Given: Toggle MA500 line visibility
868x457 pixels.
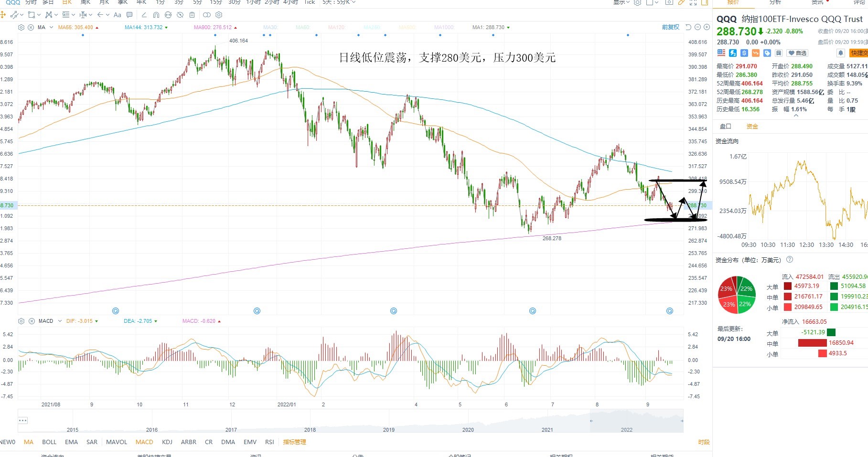Looking at the screenshot, I should tap(407, 27).
